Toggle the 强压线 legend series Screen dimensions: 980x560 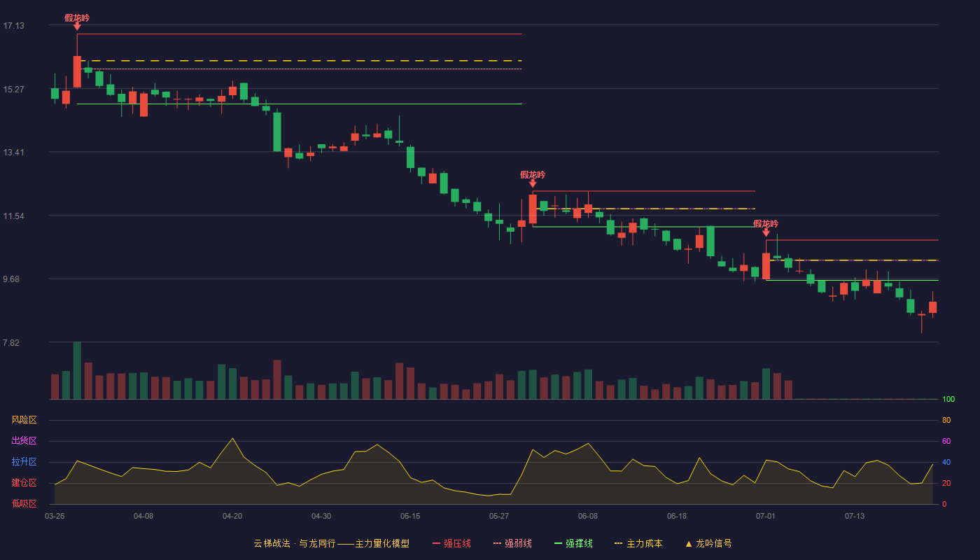451,543
